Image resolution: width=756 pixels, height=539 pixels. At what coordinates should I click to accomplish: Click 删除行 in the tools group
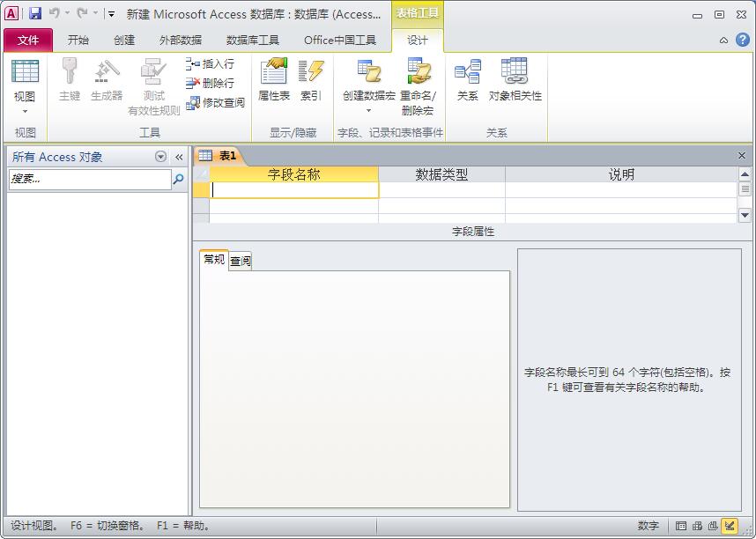tap(211, 83)
